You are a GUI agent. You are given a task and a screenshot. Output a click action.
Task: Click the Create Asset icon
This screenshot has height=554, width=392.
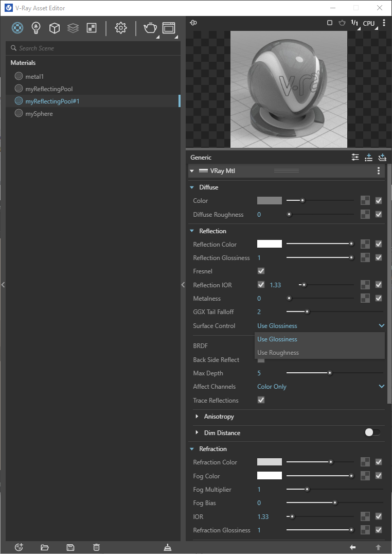19,547
